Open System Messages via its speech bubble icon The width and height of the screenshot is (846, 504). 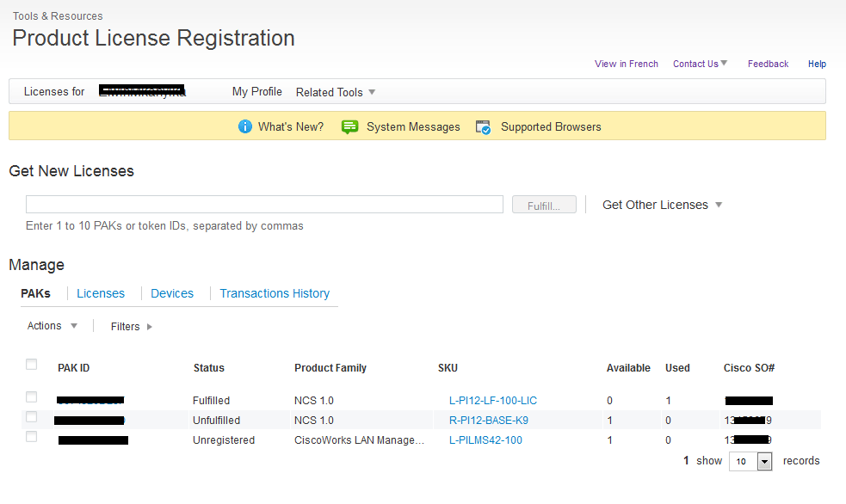349,126
